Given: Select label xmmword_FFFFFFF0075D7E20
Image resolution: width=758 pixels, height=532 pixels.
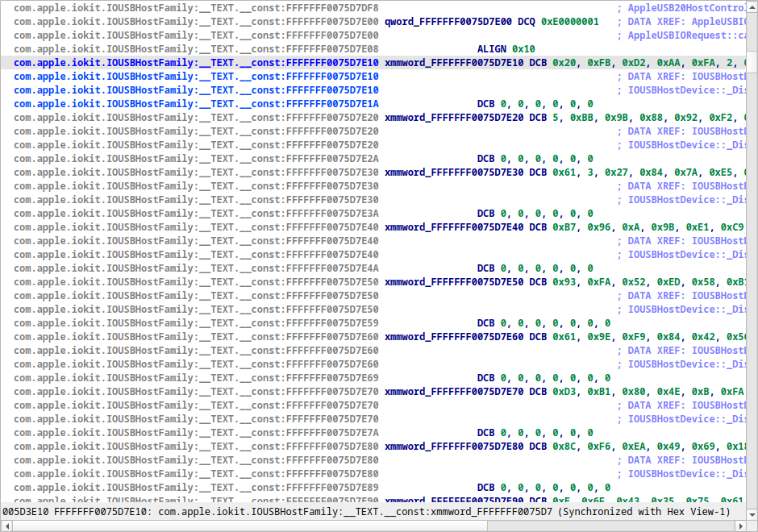Looking at the screenshot, I should coord(454,118).
